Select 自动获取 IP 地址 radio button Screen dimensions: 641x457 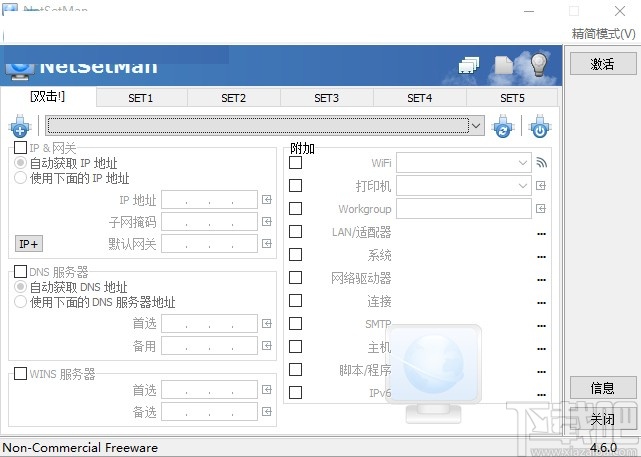pyautogui.click(x=20, y=163)
